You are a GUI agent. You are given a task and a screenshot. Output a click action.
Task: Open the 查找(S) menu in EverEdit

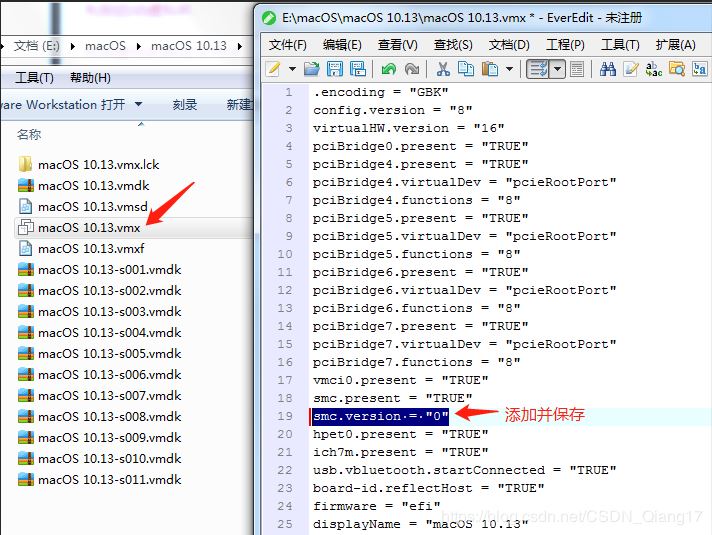[453, 44]
